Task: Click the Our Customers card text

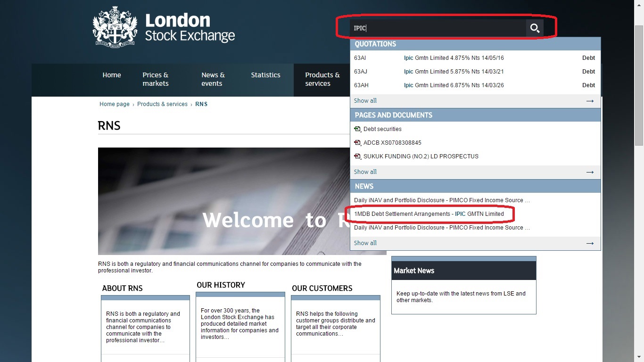Action: click(336, 324)
